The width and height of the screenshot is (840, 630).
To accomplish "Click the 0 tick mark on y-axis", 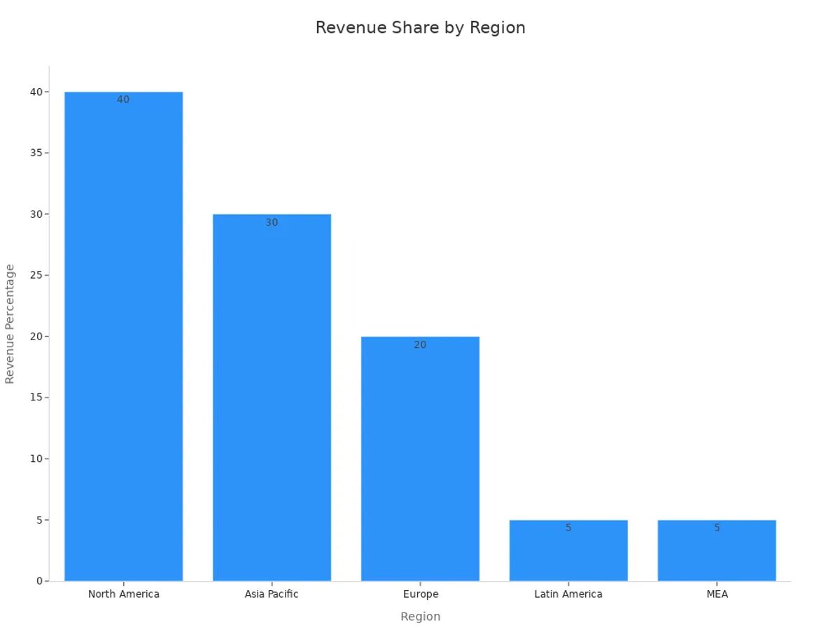I will click(41, 580).
